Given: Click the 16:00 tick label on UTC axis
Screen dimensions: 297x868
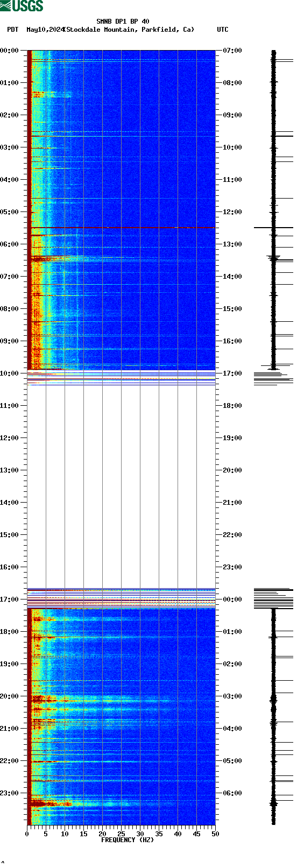Looking at the screenshot, I should click(x=232, y=341).
